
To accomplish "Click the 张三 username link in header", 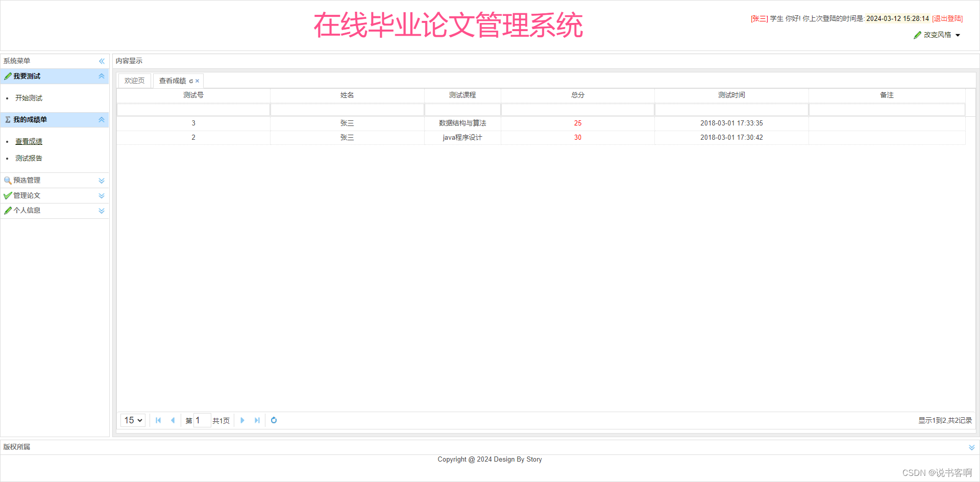I will click(759, 18).
